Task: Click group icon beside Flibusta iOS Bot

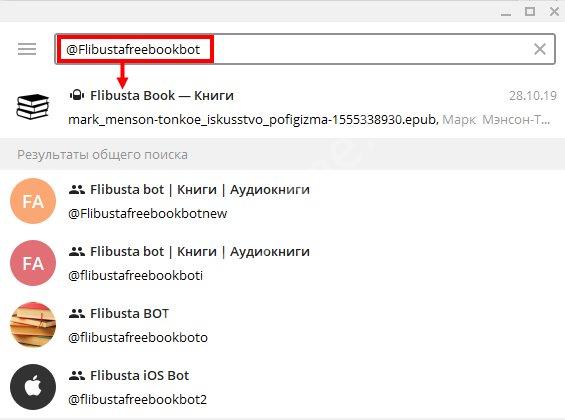Action: [x=77, y=376]
